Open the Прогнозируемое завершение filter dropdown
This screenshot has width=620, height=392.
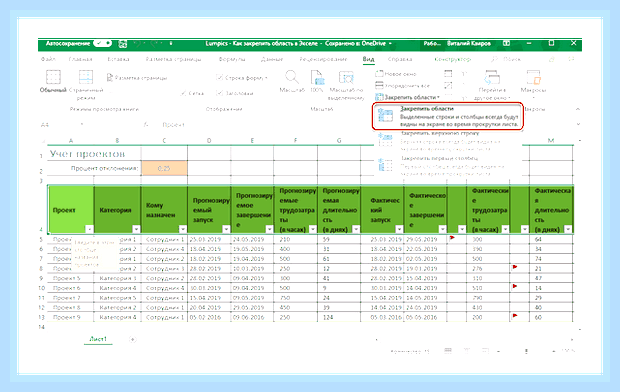click(x=269, y=229)
